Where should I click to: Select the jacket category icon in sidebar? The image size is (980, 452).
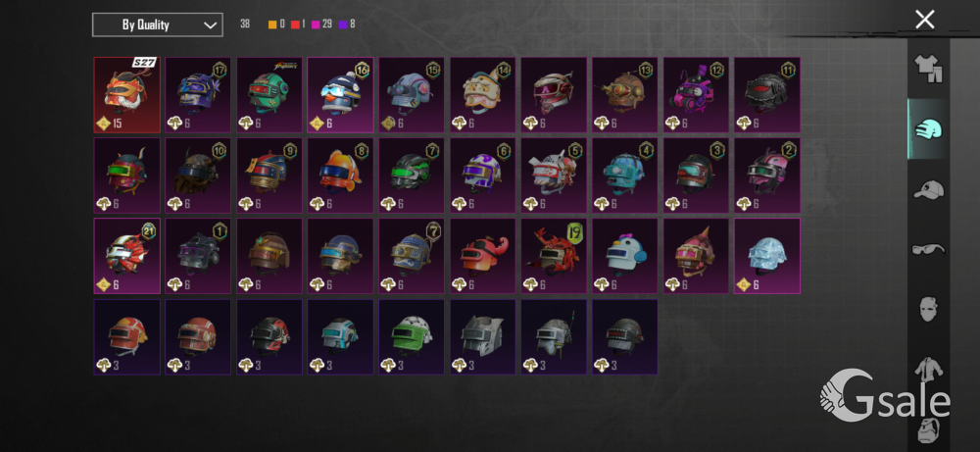928,369
